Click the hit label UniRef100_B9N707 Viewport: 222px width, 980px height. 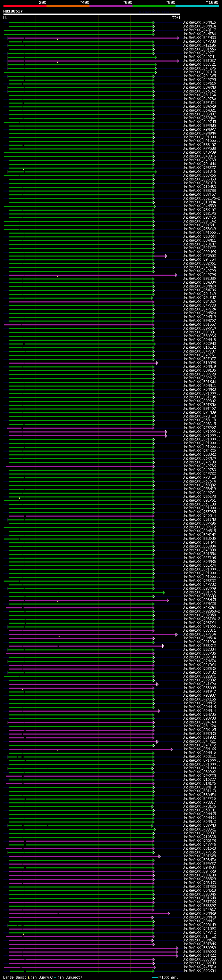199,321
